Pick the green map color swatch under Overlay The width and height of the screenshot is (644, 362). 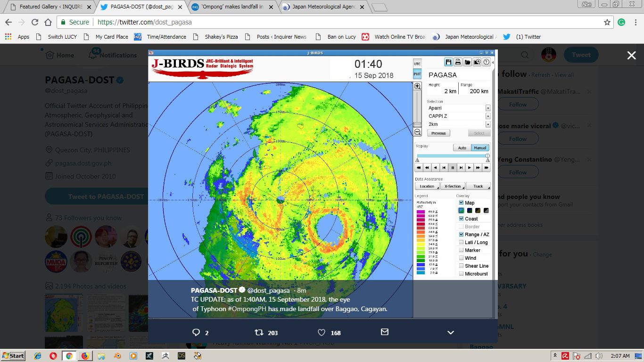pyautogui.click(x=461, y=210)
